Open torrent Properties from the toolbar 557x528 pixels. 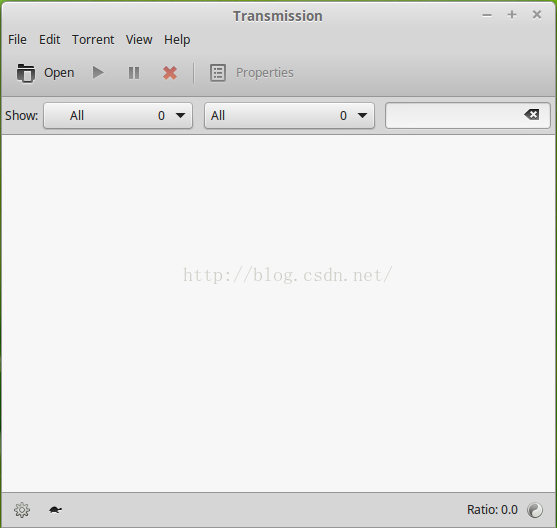click(x=252, y=73)
